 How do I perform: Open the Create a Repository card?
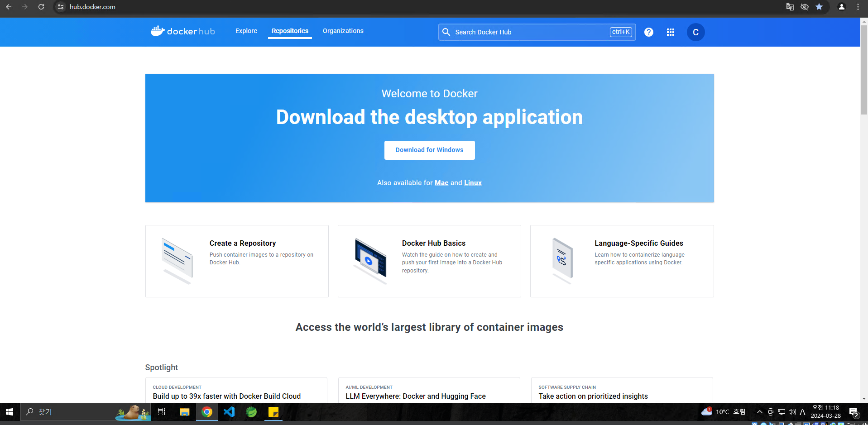(x=237, y=261)
